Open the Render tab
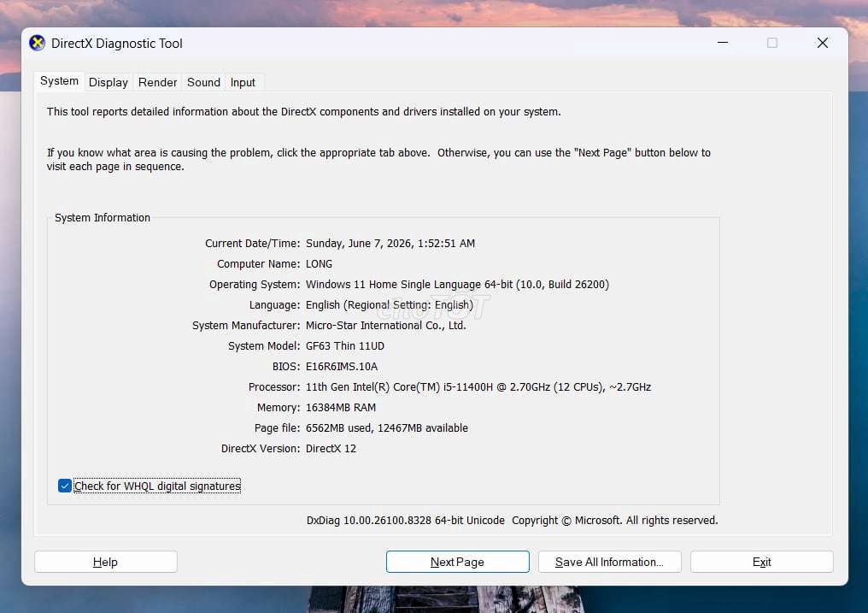Screen dimensions: 868x613 pyautogui.click(x=157, y=83)
